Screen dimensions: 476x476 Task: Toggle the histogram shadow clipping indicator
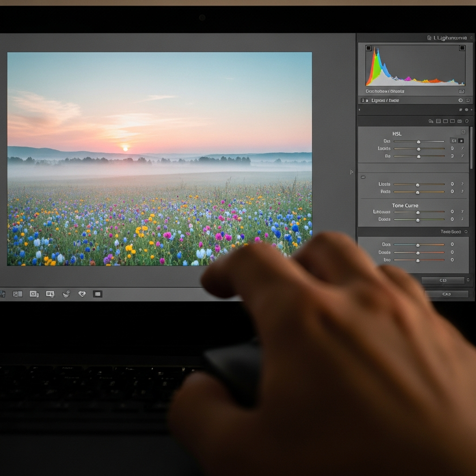click(x=368, y=48)
